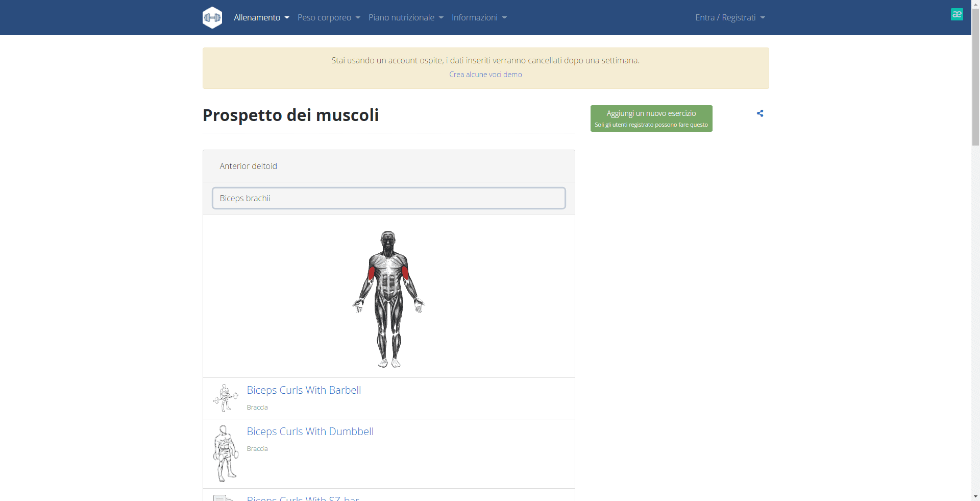Expand the Allenamento dropdown menu
Viewport: 980px width, 501px height.
point(261,17)
